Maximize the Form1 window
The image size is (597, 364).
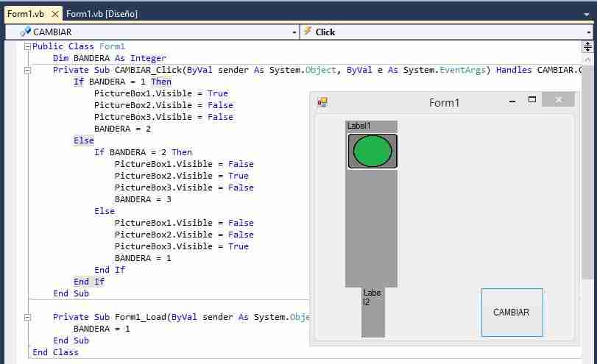point(532,100)
